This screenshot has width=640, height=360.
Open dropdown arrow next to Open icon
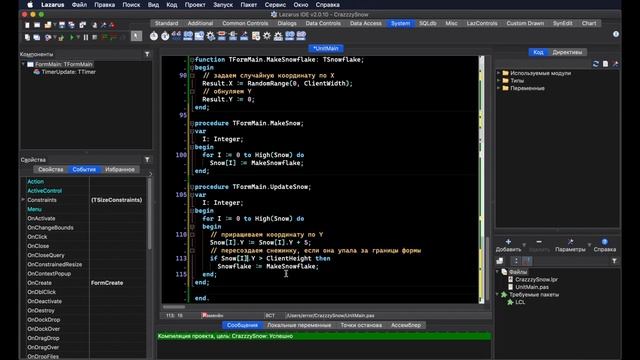[55, 25]
